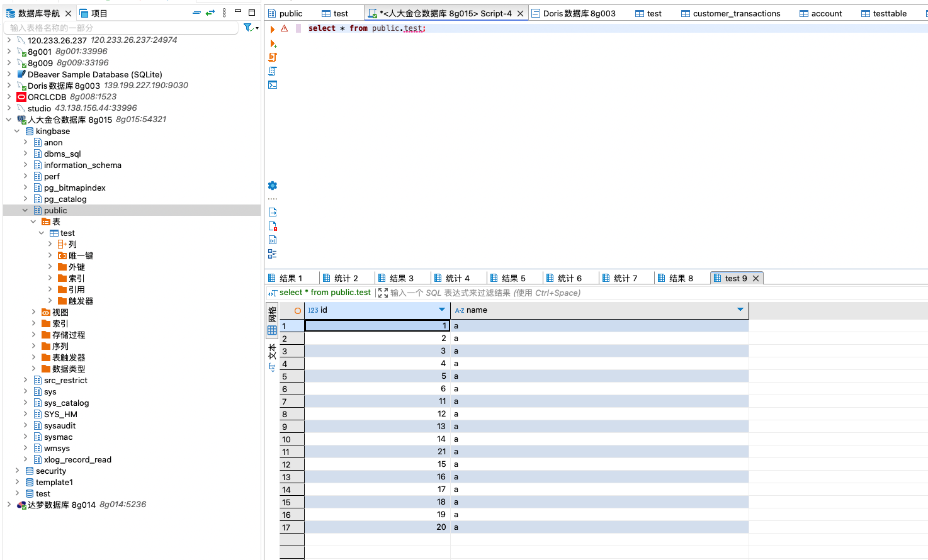Expand the pg_catalog schema node
This screenshot has height=560, width=928.
(x=25, y=199)
